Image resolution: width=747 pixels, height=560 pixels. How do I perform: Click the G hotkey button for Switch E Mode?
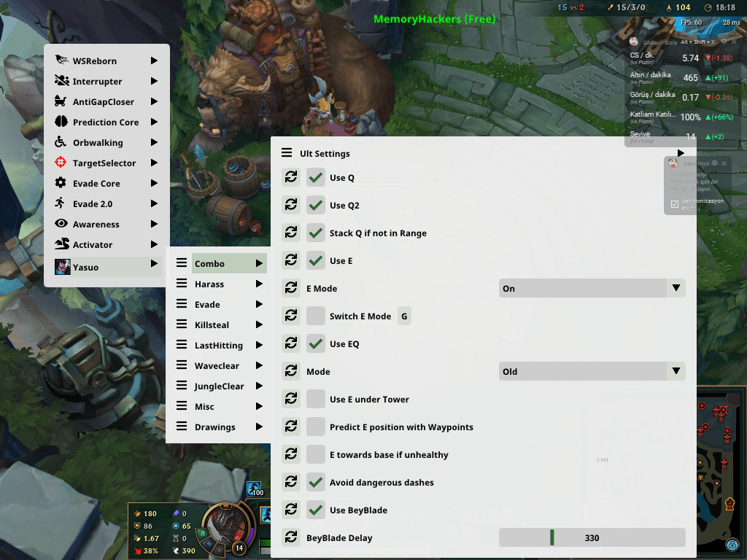click(404, 316)
